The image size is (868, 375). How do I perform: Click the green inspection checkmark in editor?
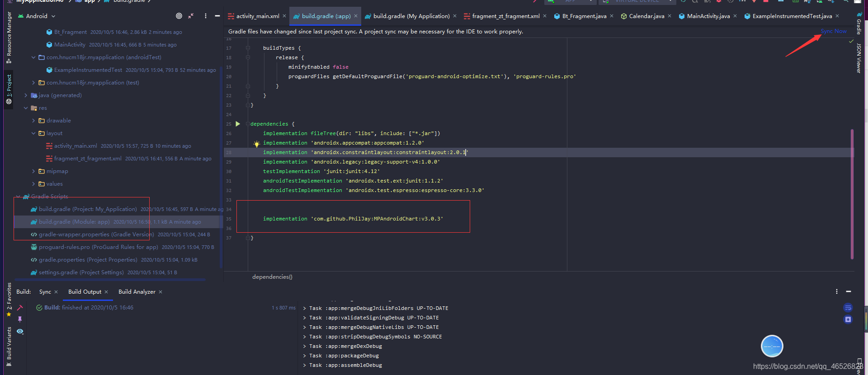[851, 41]
